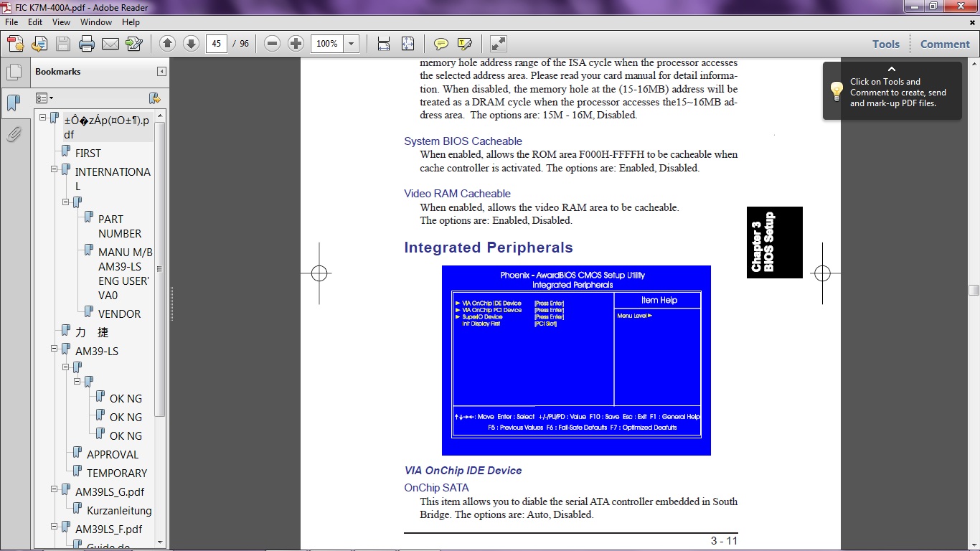Collapse the unnamed bookmark above PART NUMBER
Viewport: 980px width, 551px height.
(66, 202)
